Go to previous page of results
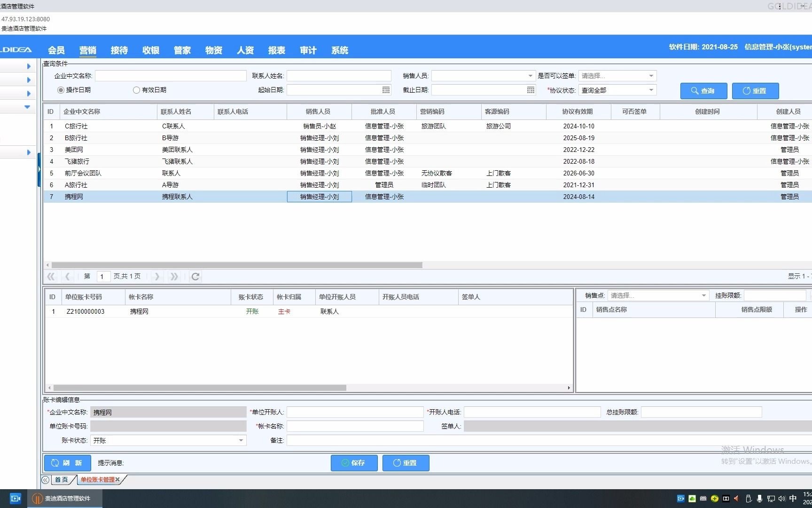812x508 pixels. pos(67,277)
